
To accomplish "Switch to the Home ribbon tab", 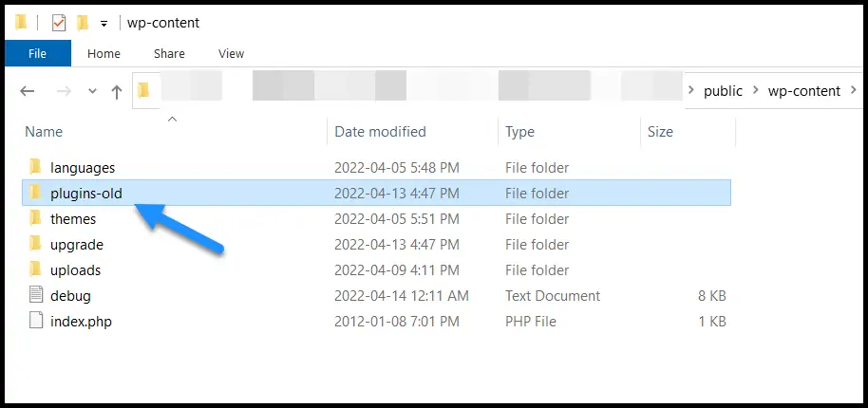I will (104, 54).
